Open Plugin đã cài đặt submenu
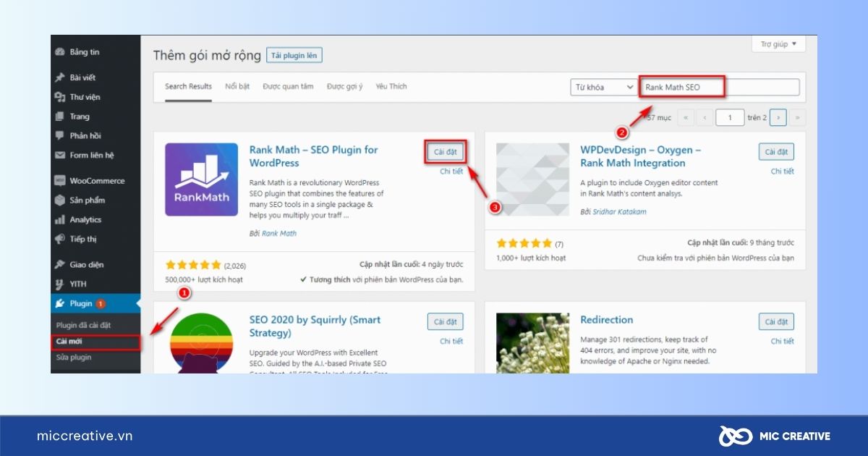868x456 pixels. click(x=83, y=326)
